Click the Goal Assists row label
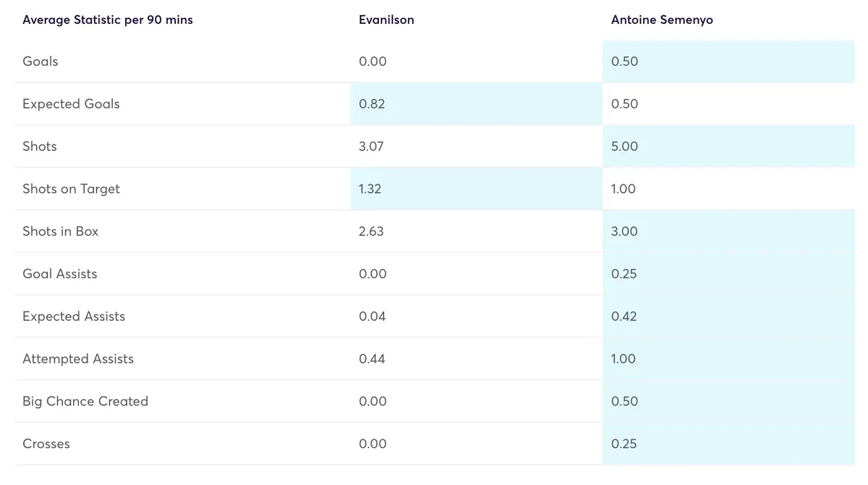Screen dimensions: 868x485 pos(60,274)
